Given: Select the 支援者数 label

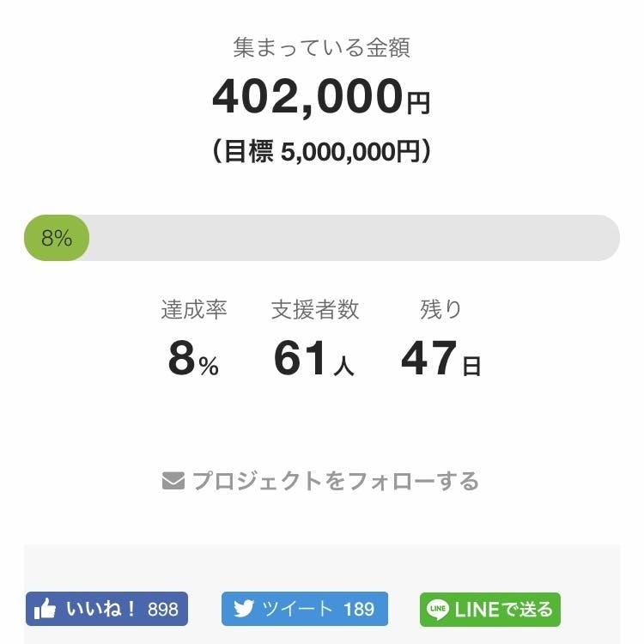Looking at the screenshot, I should pyautogui.click(x=315, y=310).
